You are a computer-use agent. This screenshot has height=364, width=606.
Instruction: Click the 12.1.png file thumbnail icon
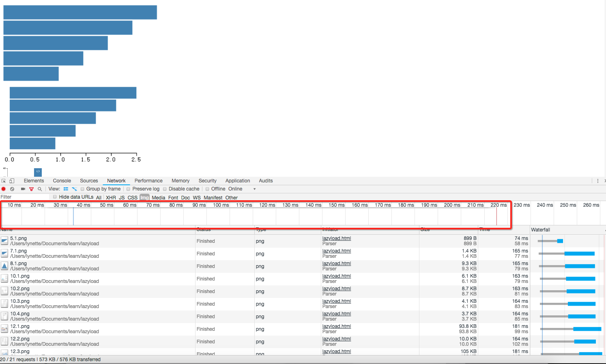tap(4, 329)
